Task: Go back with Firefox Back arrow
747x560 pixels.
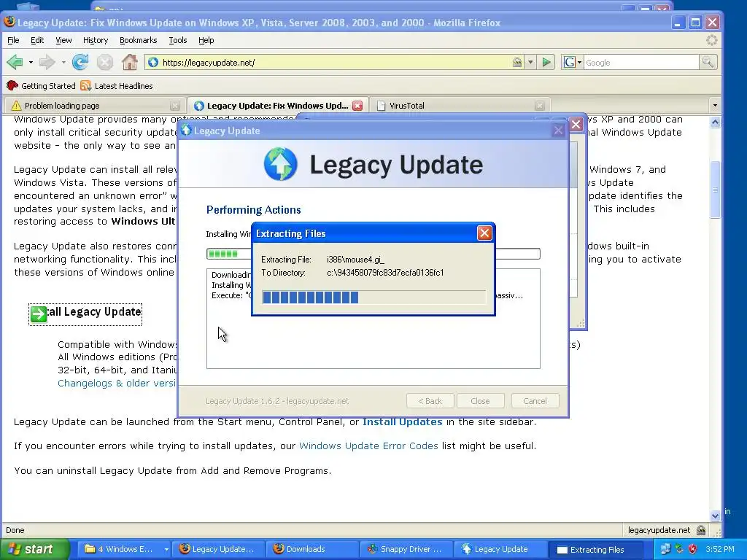Action: pos(15,63)
